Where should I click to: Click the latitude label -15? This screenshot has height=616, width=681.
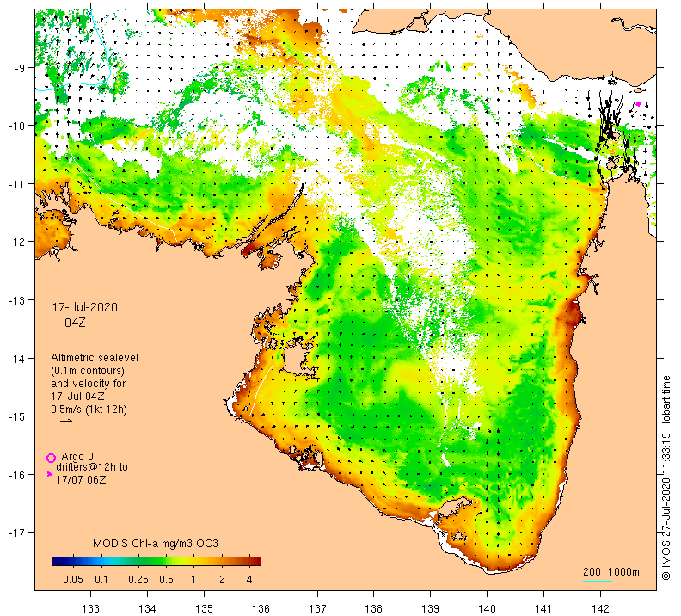coord(16,416)
